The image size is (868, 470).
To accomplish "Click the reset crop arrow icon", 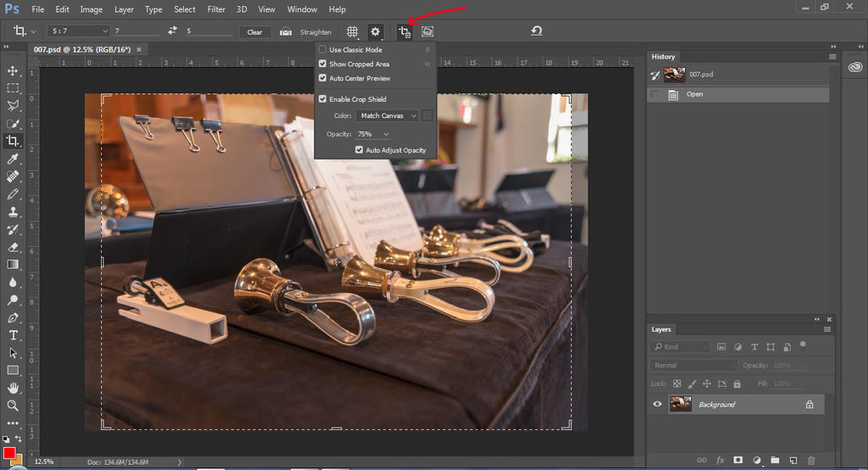I will (536, 31).
